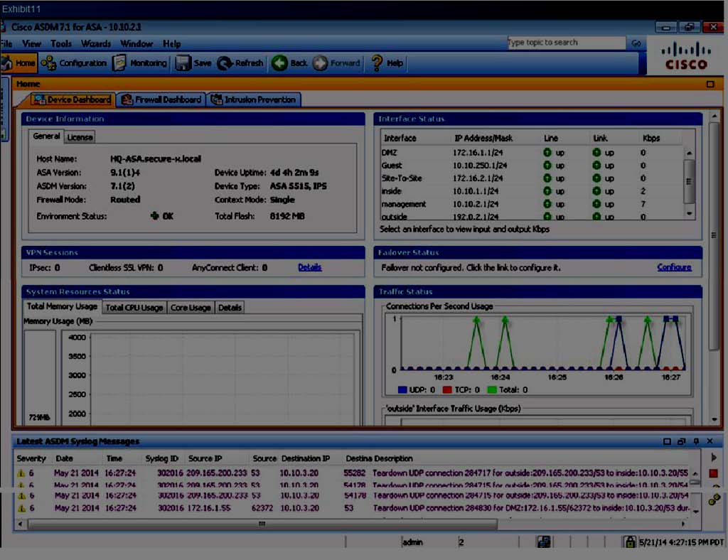This screenshot has height=560, width=728.
Task: Click the Host Name value HQ-ASA.secure-x.local
Action: (156, 158)
